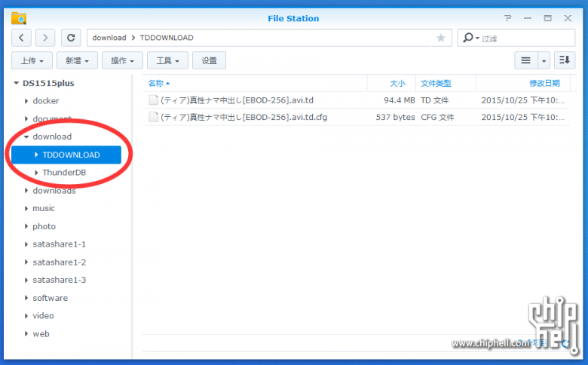Select the docker folder in tree

pos(46,101)
